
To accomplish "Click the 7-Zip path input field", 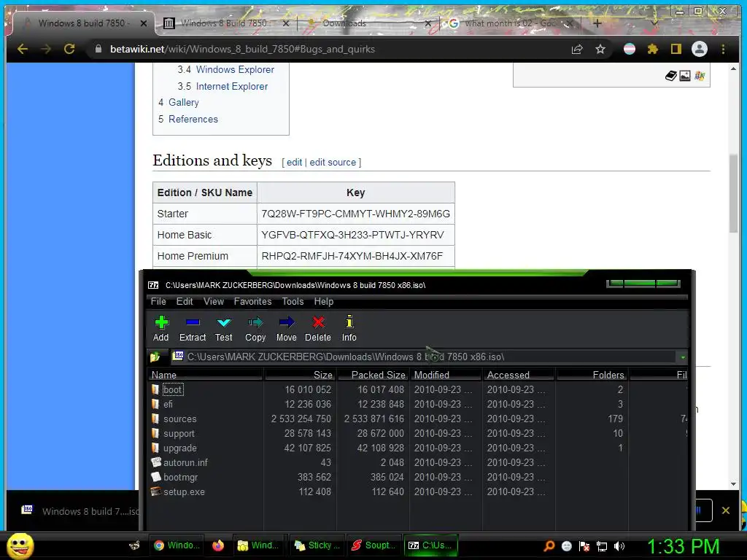I will [x=424, y=357].
